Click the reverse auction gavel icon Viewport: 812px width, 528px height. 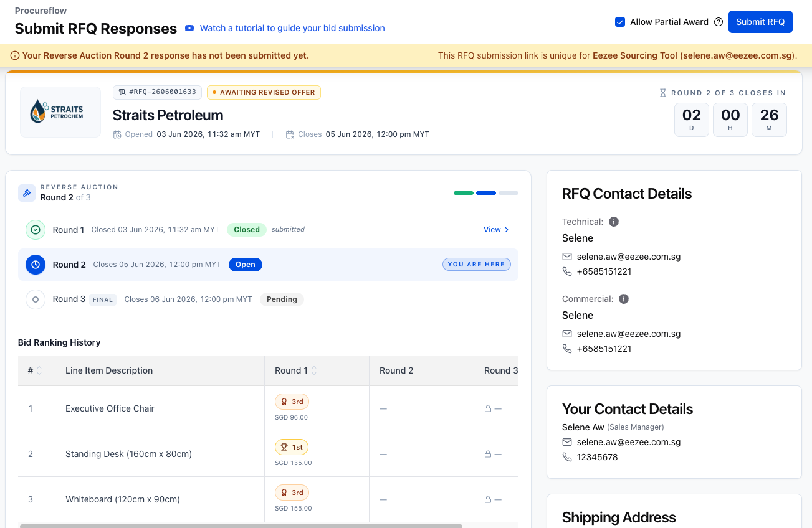point(27,193)
